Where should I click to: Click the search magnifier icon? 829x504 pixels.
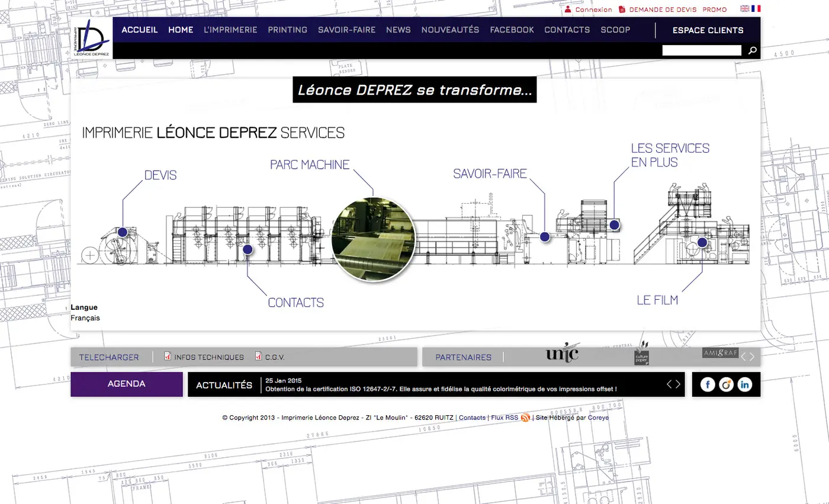pos(752,50)
